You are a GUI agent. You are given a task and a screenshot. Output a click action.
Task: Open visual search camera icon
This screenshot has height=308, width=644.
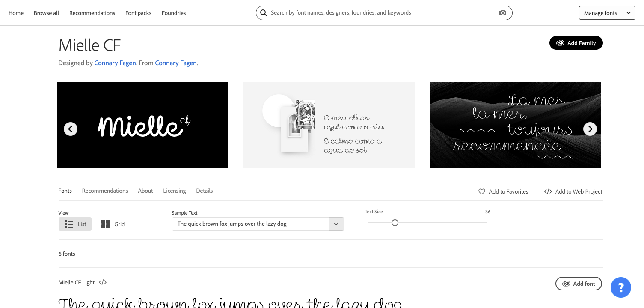[x=503, y=13]
